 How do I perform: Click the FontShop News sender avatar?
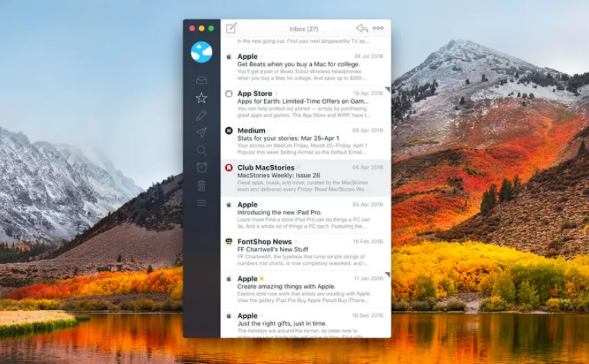pos(229,242)
